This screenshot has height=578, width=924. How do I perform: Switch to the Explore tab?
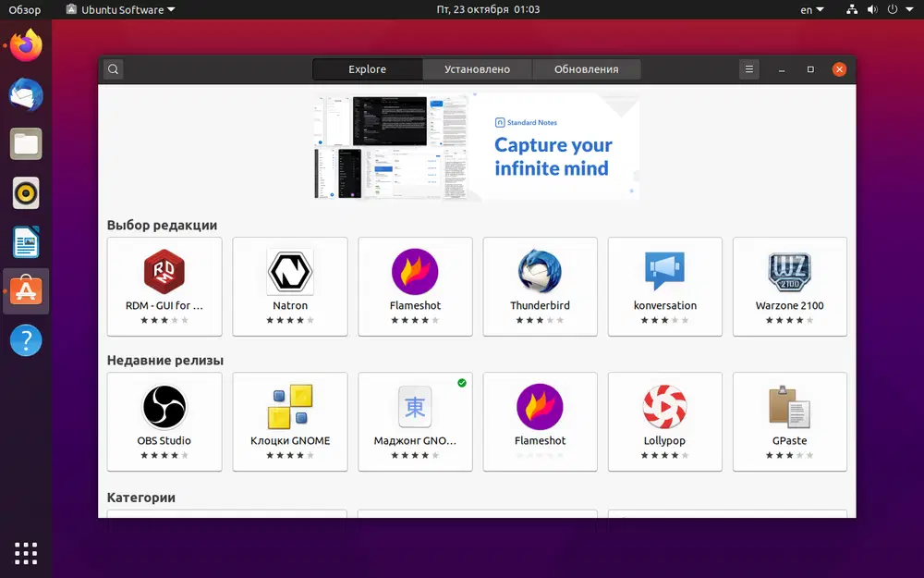[367, 69]
